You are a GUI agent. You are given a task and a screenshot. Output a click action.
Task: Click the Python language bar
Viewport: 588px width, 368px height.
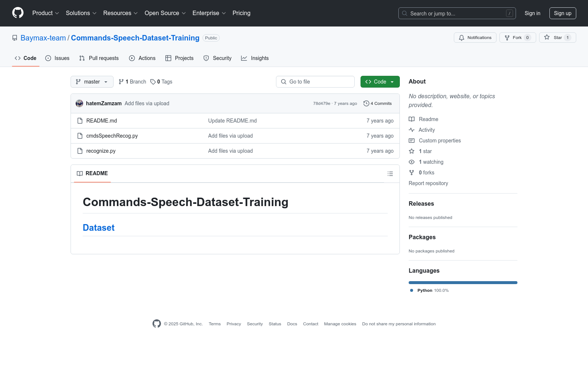pos(463,283)
